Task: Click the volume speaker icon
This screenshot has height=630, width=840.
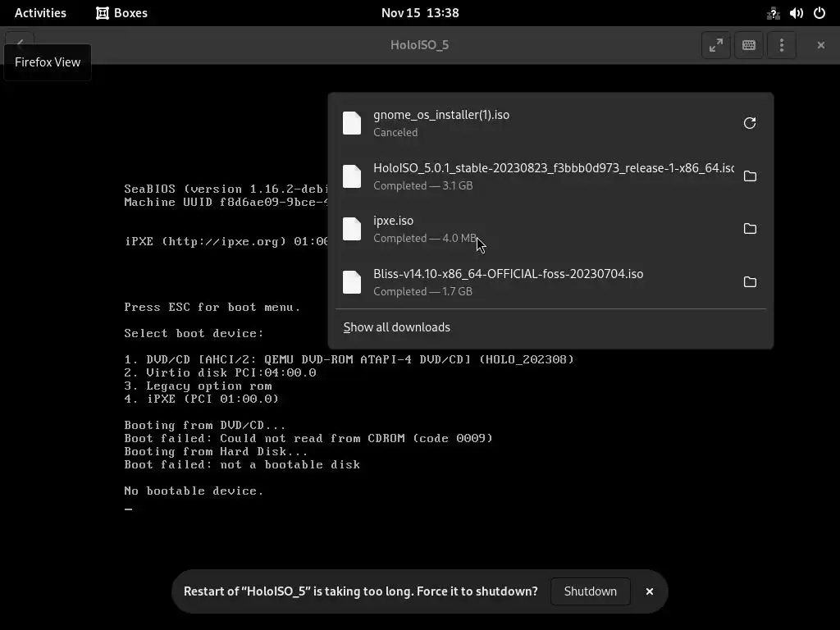Action: (x=796, y=13)
